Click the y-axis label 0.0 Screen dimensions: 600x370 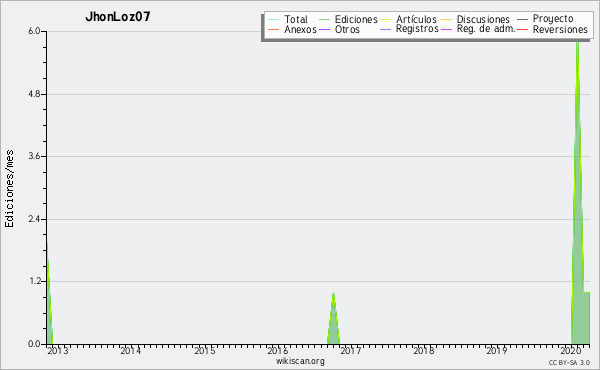(34, 344)
